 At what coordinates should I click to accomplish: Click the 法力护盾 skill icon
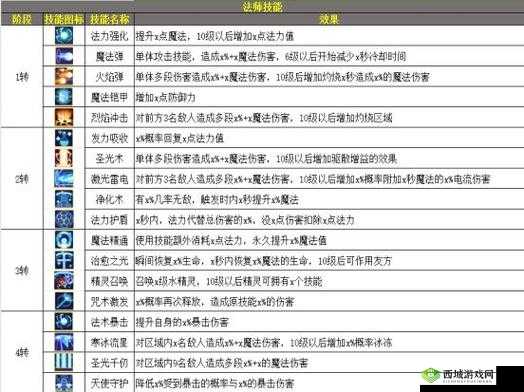tap(64, 220)
